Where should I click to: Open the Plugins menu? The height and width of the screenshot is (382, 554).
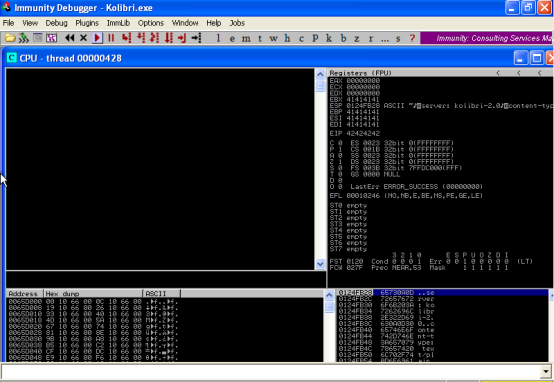pyautogui.click(x=87, y=23)
